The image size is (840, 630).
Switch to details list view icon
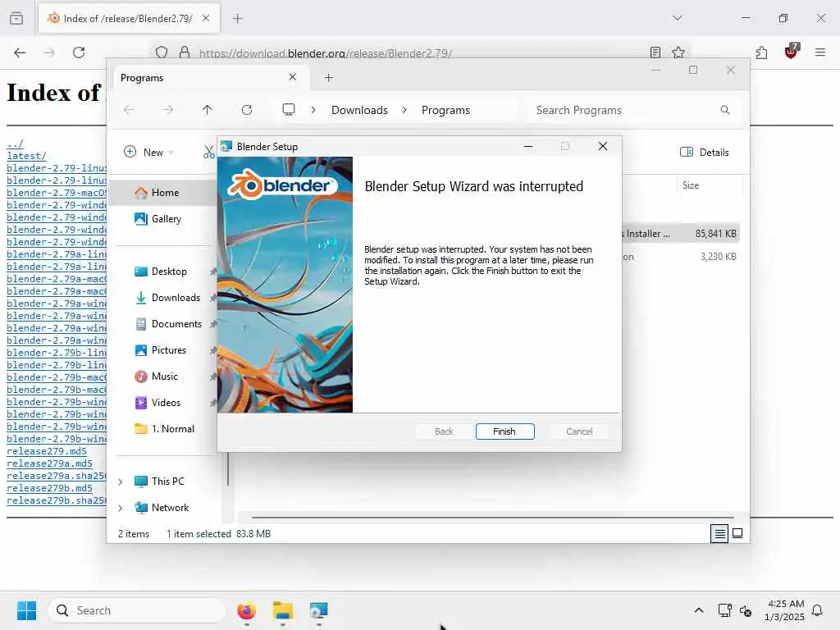[x=719, y=533]
